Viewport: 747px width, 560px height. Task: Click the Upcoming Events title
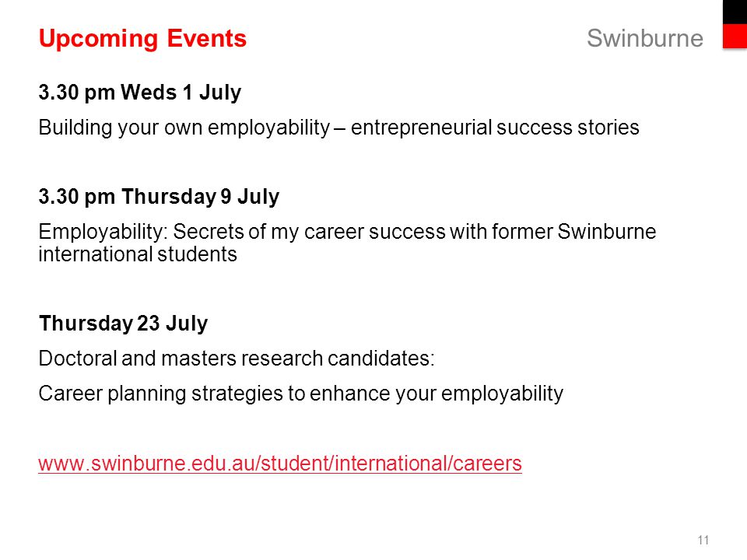pos(142,39)
